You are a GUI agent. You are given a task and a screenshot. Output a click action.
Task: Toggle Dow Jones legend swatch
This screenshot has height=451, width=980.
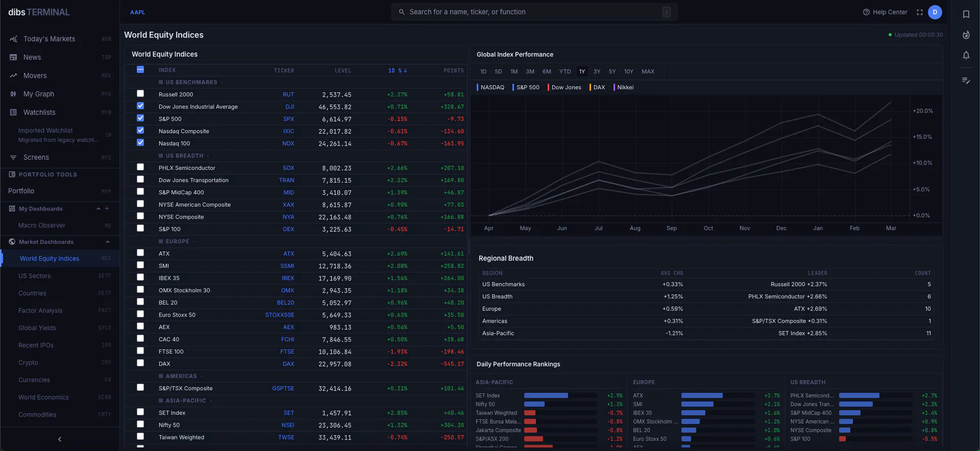(549, 87)
